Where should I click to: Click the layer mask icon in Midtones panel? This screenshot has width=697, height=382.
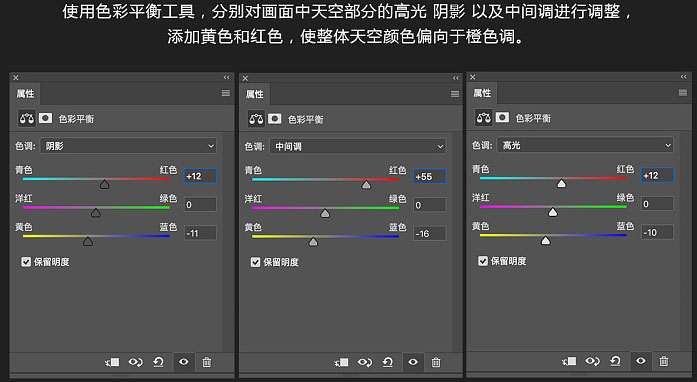[x=275, y=119]
